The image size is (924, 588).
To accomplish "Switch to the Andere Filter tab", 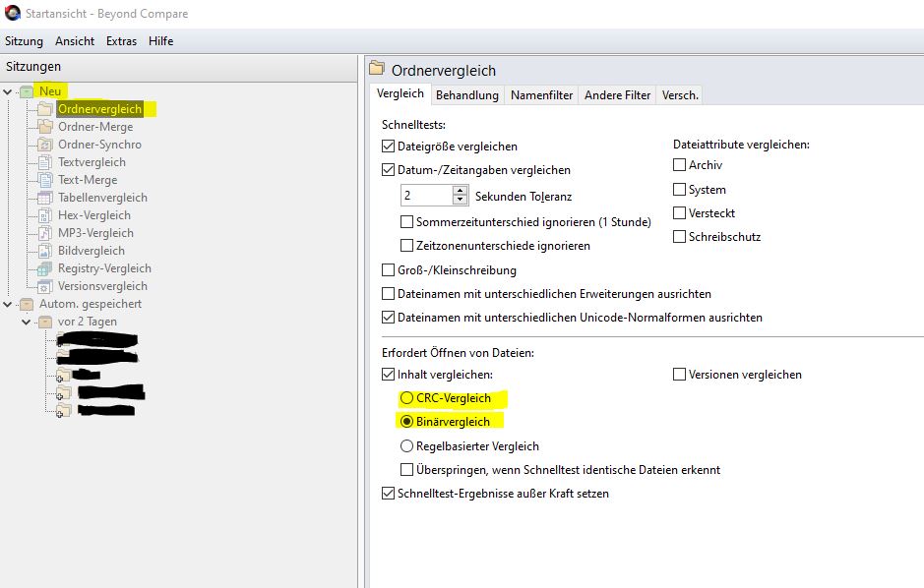I will coord(618,95).
